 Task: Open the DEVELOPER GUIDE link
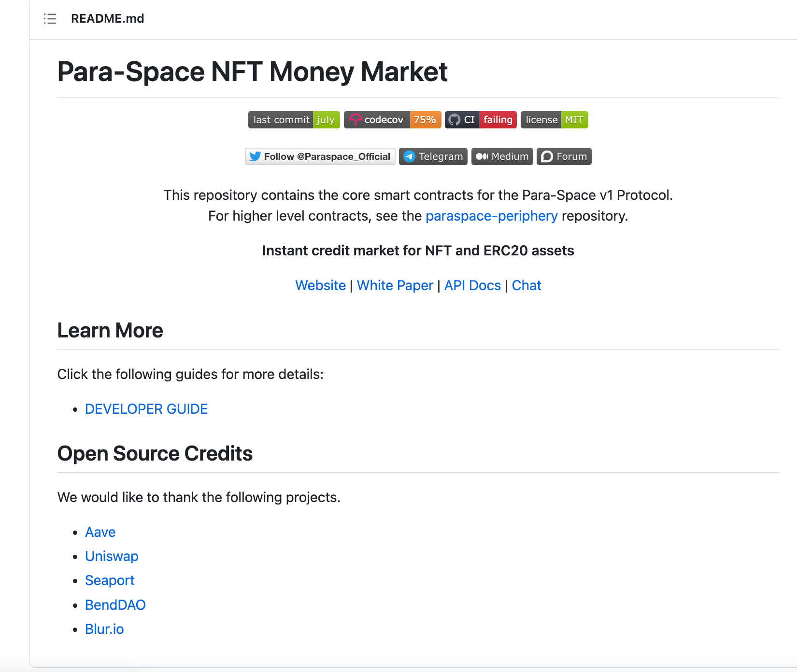[146, 409]
